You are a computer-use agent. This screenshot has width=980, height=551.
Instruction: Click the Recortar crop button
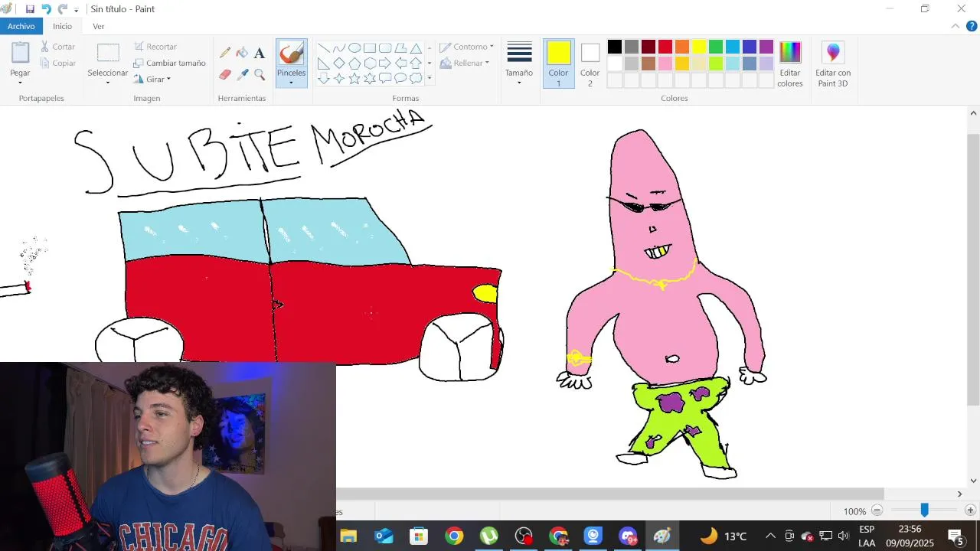(155, 47)
